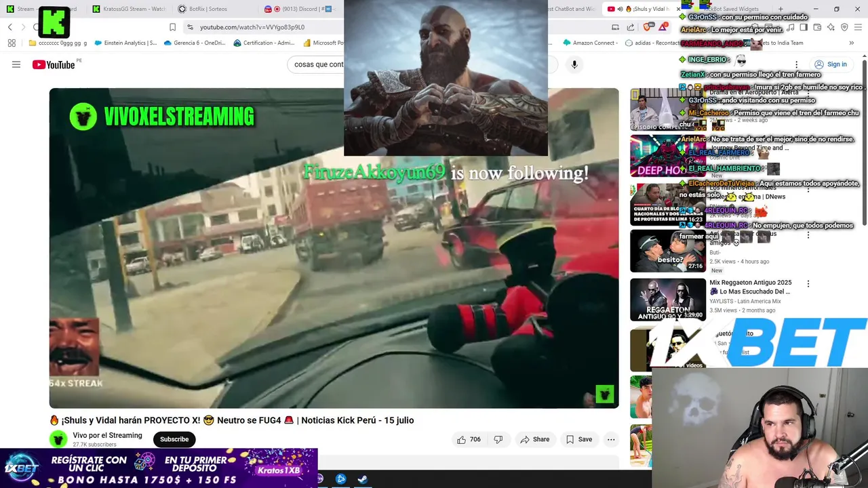
Task: Click the blue app icon in the taskbar
Action: point(341,479)
